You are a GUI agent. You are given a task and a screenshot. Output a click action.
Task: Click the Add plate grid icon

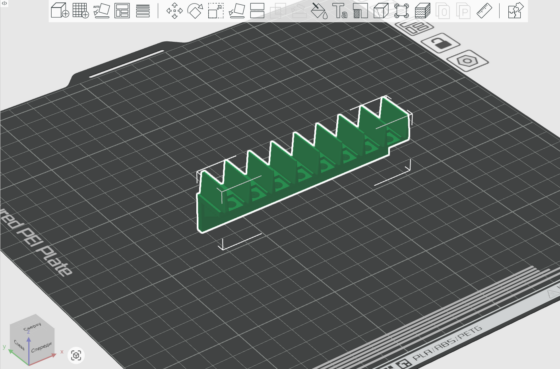80,10
